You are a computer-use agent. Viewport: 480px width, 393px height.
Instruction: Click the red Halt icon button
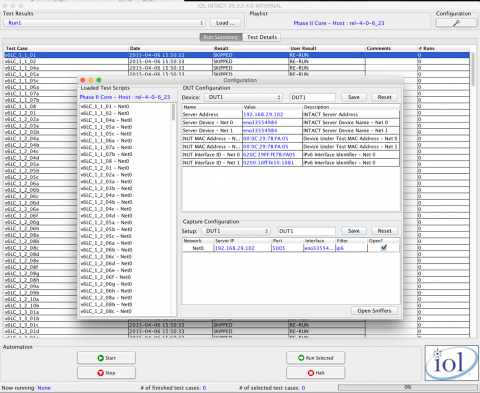[x=311, y=373]
